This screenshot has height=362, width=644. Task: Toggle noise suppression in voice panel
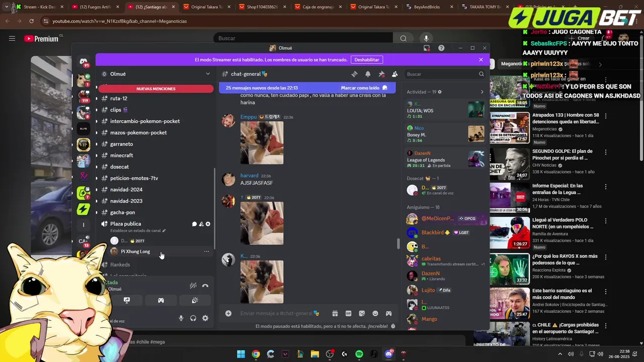[x=193, y=286]
